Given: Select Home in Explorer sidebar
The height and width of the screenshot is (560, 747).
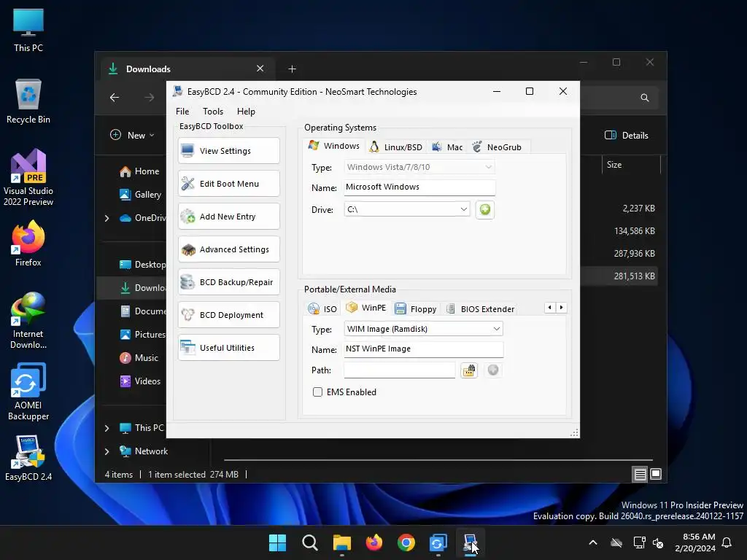Looking at the screenshot, I should click(139, 171).
